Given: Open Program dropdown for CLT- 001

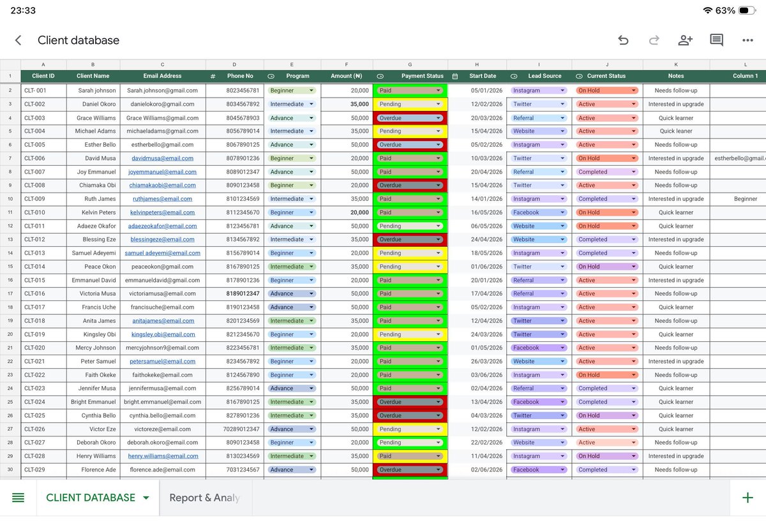Looking at the screenshot, I should click(x=312, y=91).
